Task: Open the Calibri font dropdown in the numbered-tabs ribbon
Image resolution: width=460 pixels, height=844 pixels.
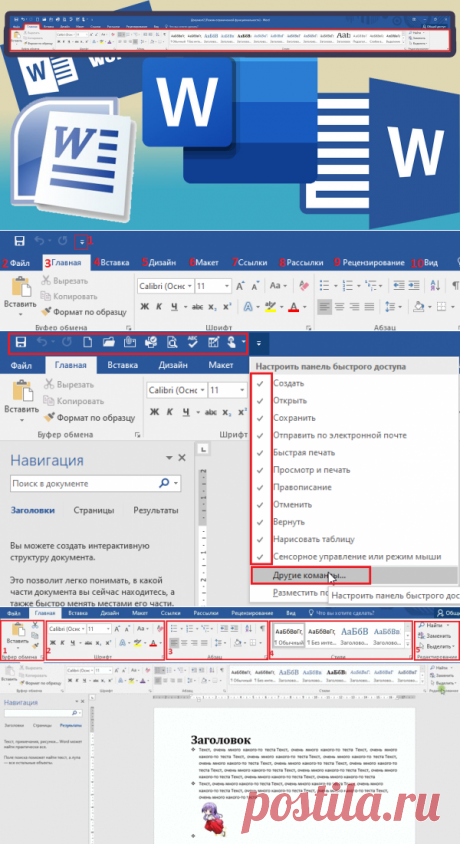Action: point(190,286)
